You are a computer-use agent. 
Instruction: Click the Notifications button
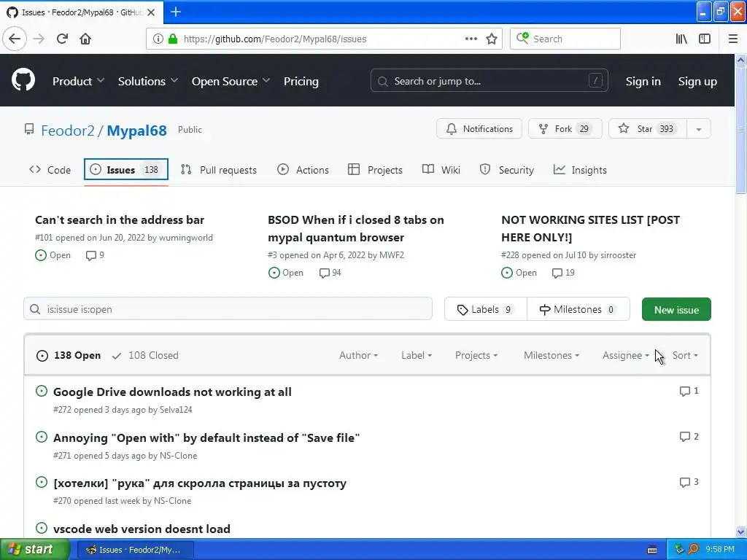[479, 129]
